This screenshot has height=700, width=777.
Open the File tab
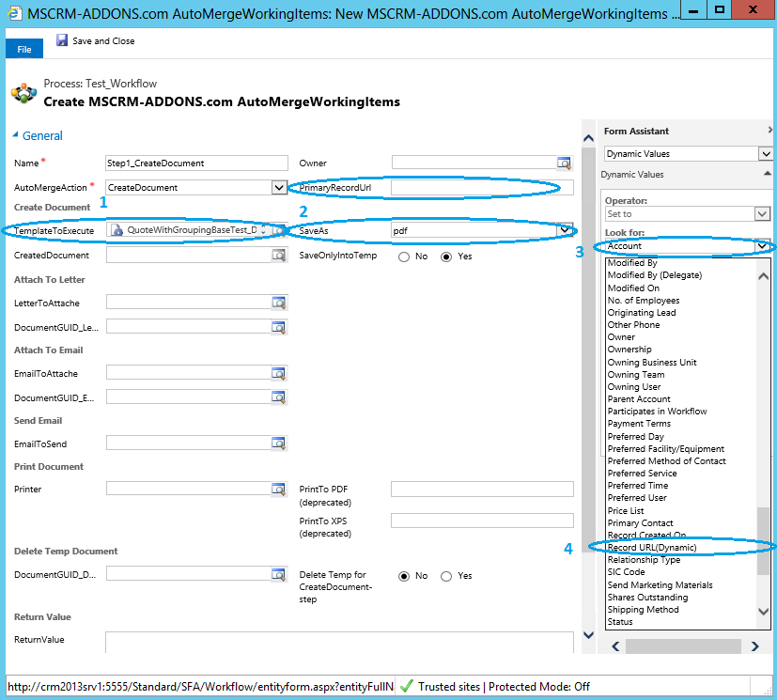[24, 49]
